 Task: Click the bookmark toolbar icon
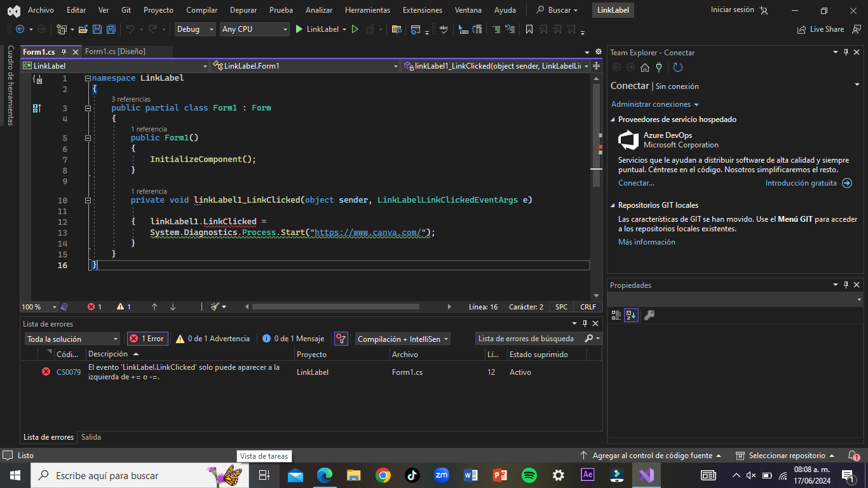coord(529,29)
